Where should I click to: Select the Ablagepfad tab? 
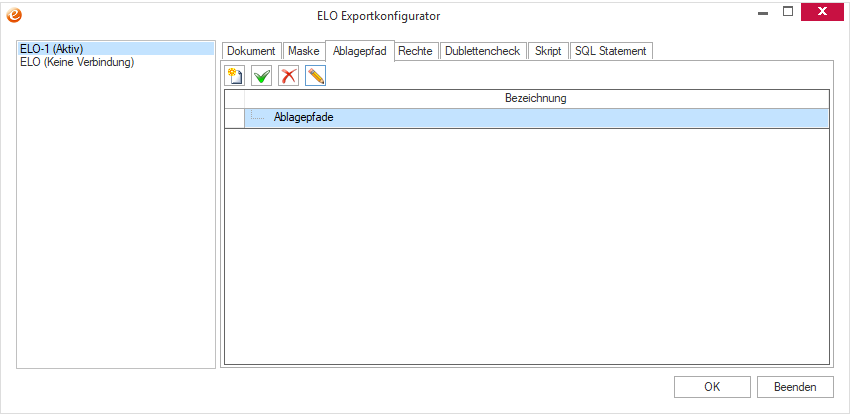click(x=359, y=50)
